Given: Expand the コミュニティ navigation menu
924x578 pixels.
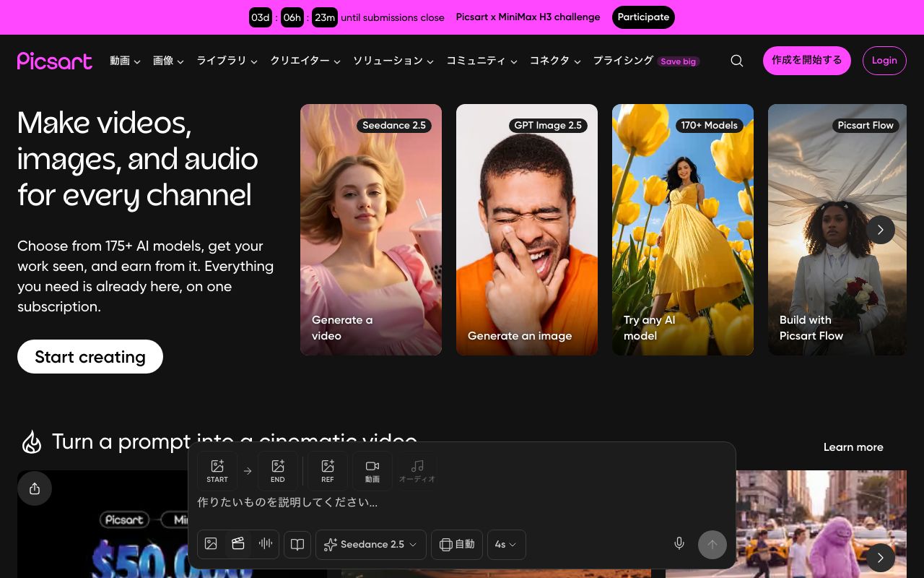Looking at the screenshot, I should [x=481, y=61].
